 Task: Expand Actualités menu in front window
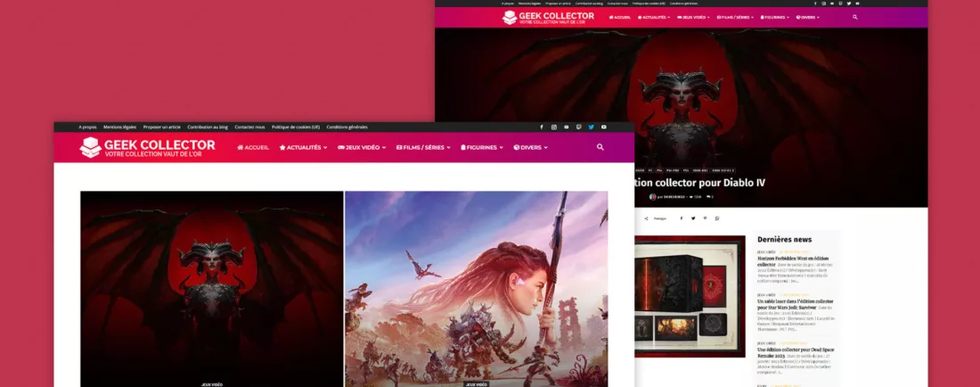(x=303, y=147)
